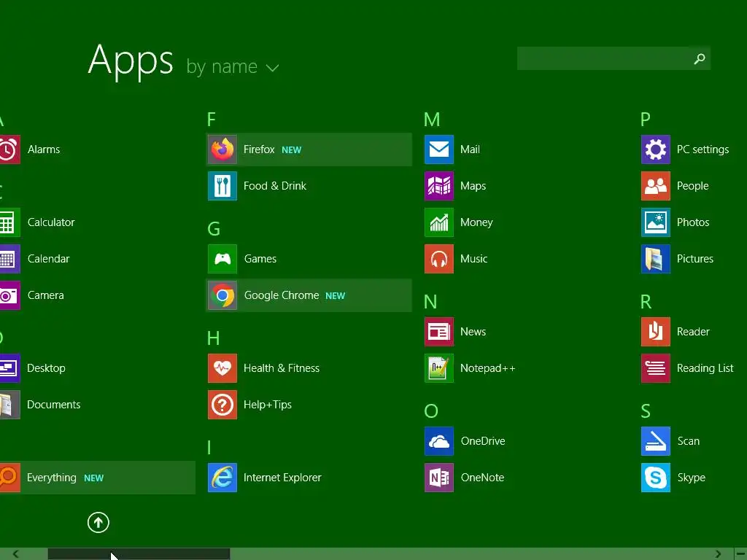Open the Camera app icon
Image resolution: width=747 pixels, height=560 pixels.
pos(9,295)
